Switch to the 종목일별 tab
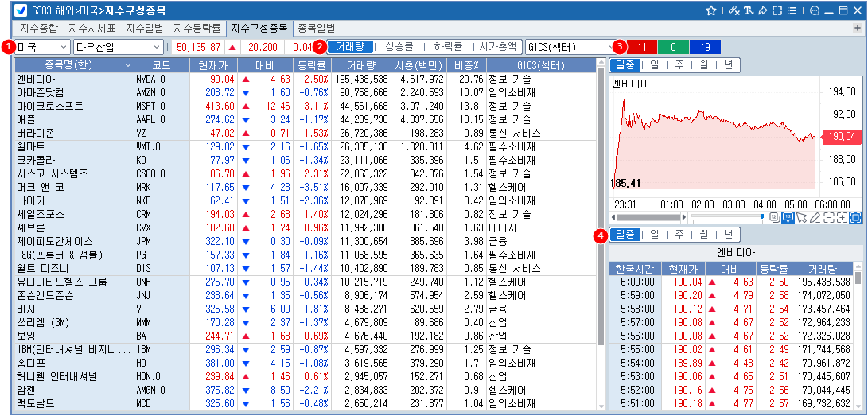 point(317,28)
